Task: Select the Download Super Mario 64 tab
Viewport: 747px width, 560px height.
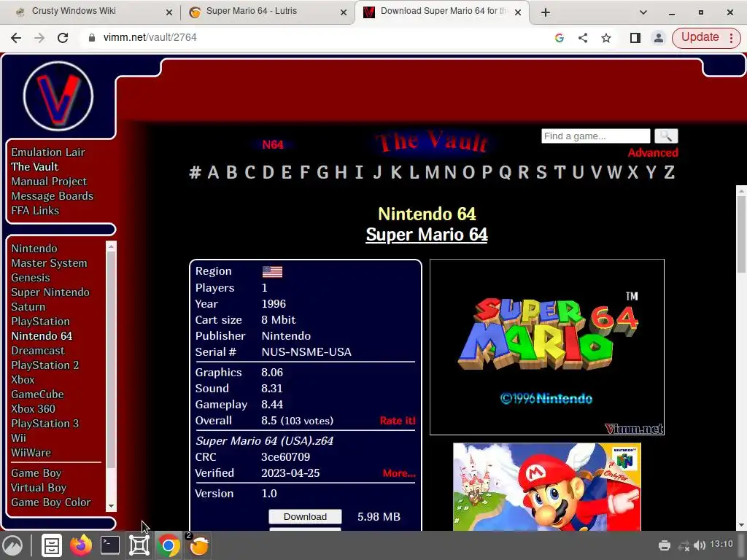Action: click(441, 12)
